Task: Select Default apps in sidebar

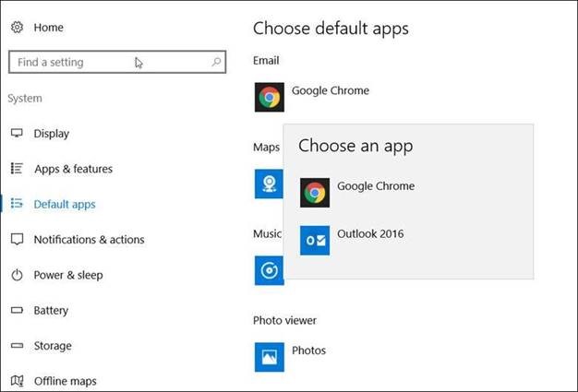Action: tap(65, 204)
